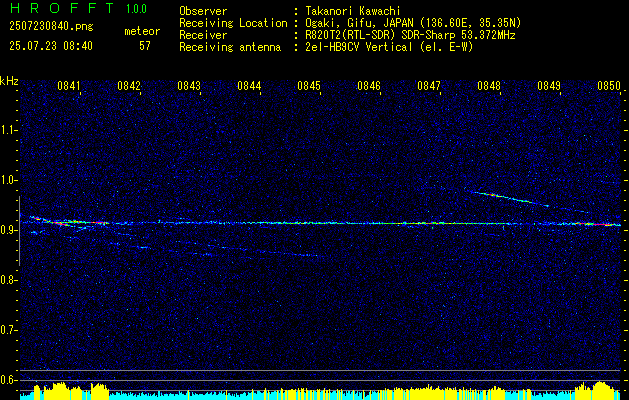Image resolution: width=629 pixels, height=400 pixels.
Task: Click the Receiving antenna 2el-HB9CV text
Action: tap(389, 47)
